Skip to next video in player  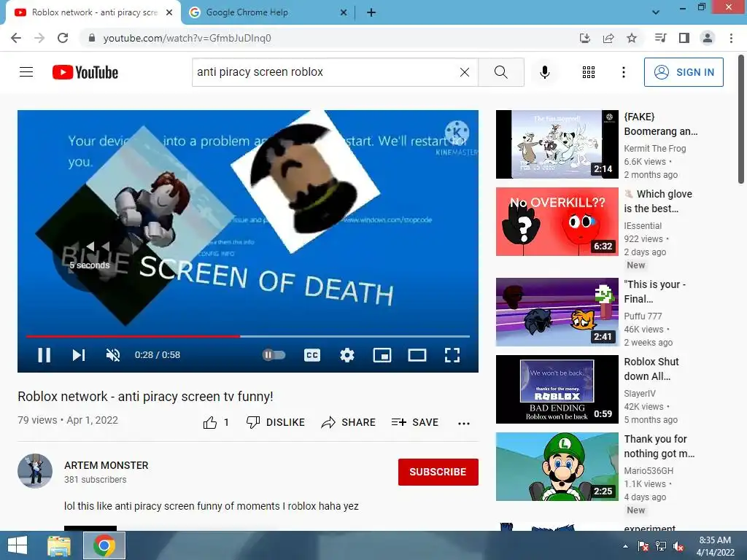click(79, 355)
